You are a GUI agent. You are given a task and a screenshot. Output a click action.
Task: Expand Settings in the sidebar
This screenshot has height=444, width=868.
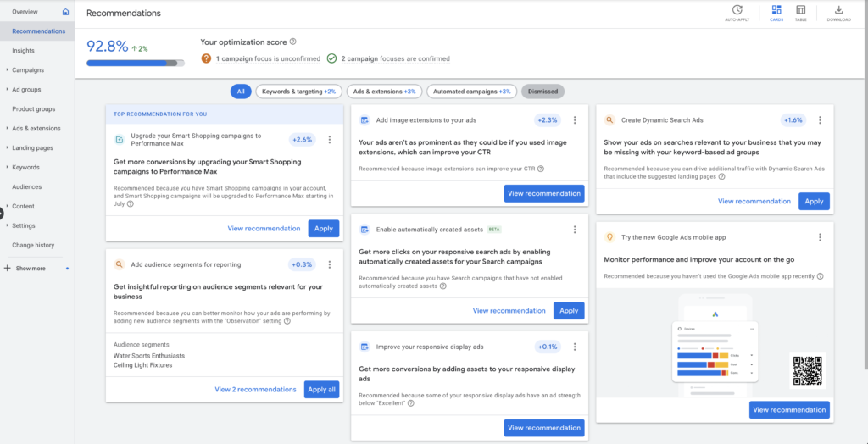click(7, 226)
